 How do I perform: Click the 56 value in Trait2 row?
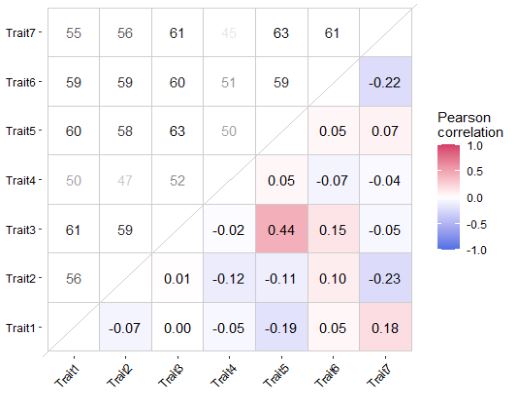[x=74, y=279]
